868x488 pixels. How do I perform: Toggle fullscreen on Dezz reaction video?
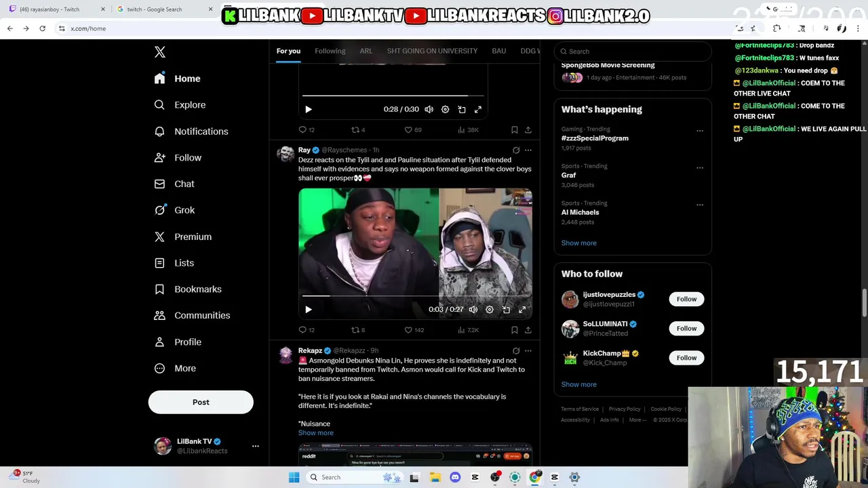(522, 310)
